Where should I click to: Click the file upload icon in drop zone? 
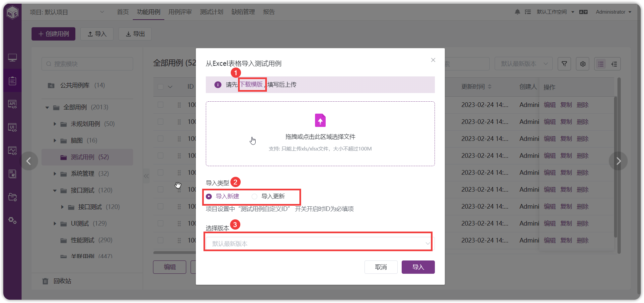320,120
